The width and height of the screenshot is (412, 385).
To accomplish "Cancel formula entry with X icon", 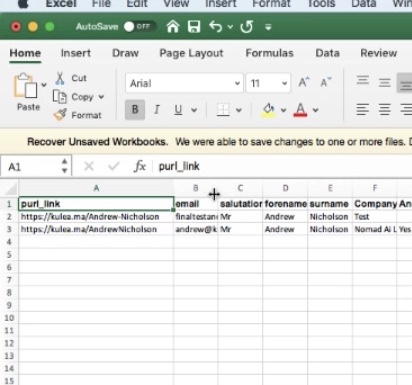I will pyautogui.click(x=89, y=166).
